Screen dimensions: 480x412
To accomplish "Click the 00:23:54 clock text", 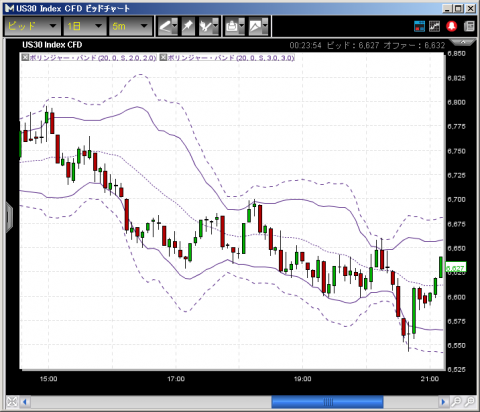I will tap(306, 46).
